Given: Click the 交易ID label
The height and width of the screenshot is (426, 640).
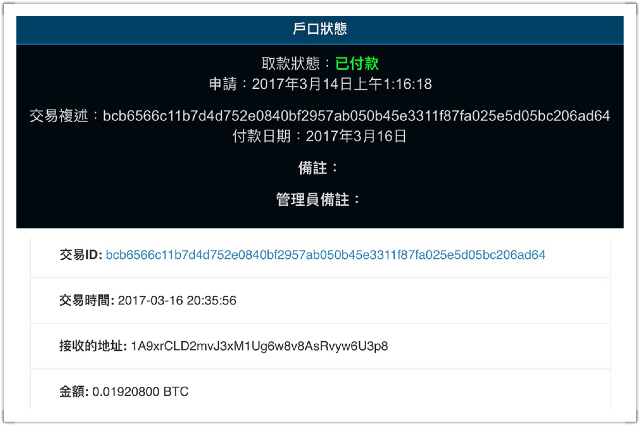Looking at the screenshot, I should (81, 255).
